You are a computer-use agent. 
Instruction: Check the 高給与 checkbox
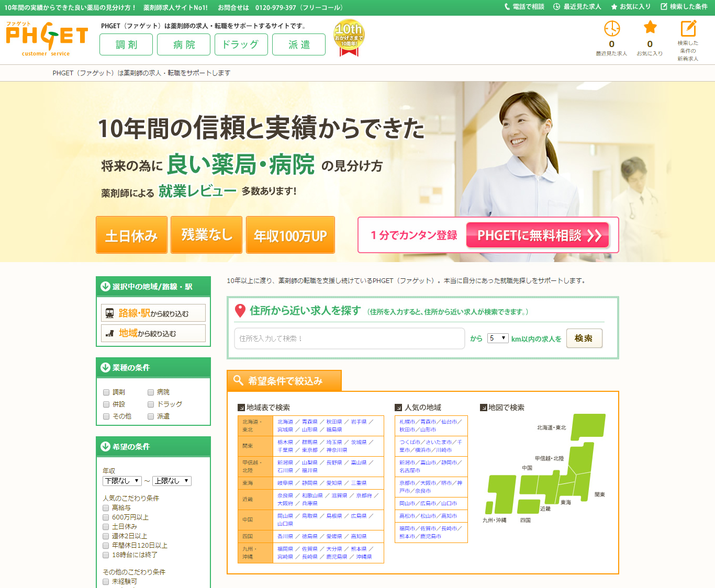click(x=106, y=508)
